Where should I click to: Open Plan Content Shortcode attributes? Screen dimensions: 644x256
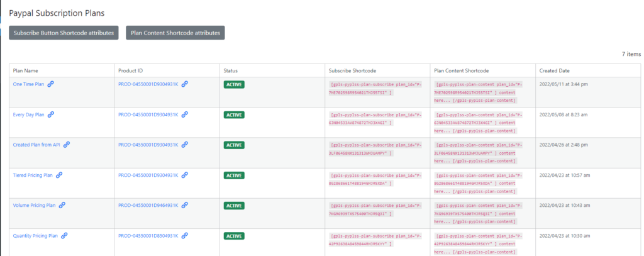pos(175,33)
